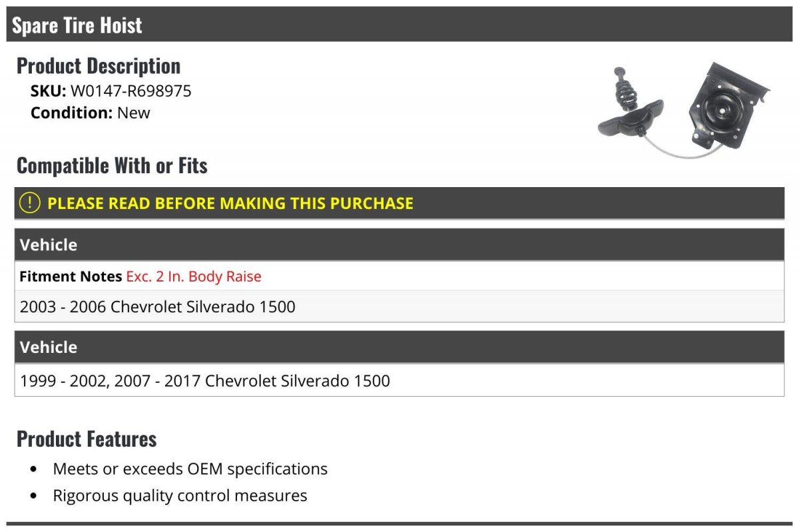Click the Product Description heading
Image resolution: width=799 pixels, height=532 pixels.
(x=99, y=66)
